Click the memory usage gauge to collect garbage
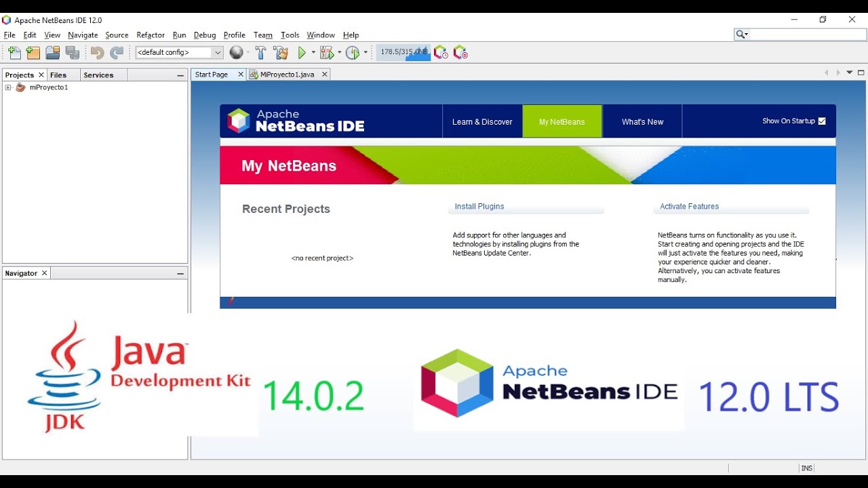Image resolution: width=868 pixels, height=488 pixels. (403, 52)
